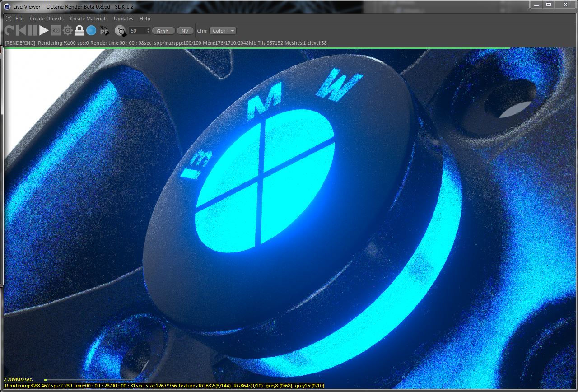Screen dimensions: 578x392
Task: Click the 'clevel:38' readout
Action: coord(317,43)
